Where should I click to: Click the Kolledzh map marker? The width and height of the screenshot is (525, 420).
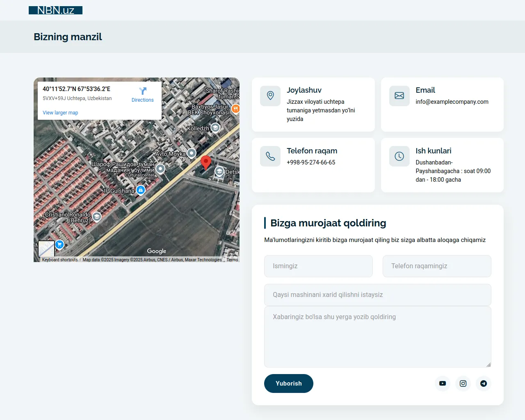click(x=215, y=128)
